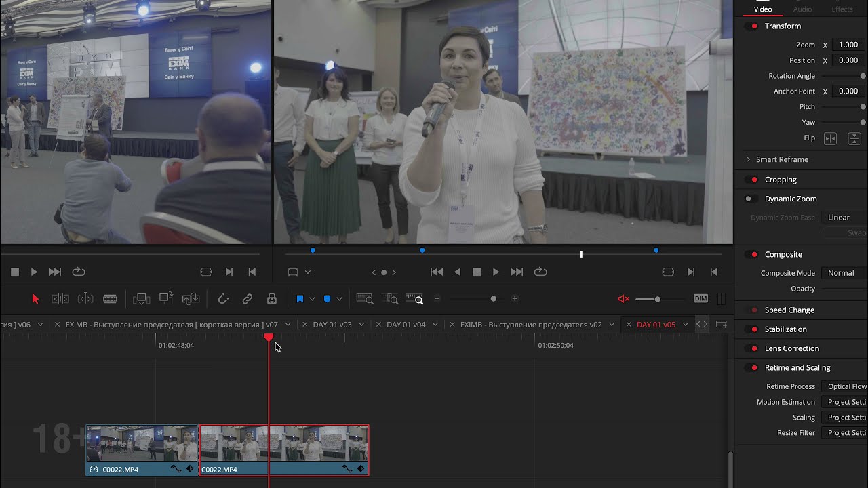Viewport: 868px width, 488px height.
Task: Switch to the Audio inspector tab
Action: pos(802,9)
